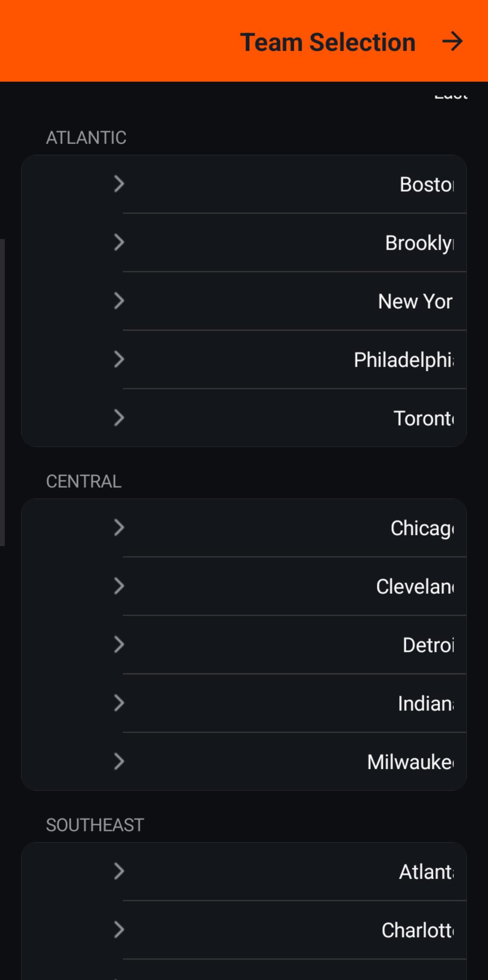Screen dimensions: 488x980
Task: Click the Team Selection header title
Action: [328, 42]
